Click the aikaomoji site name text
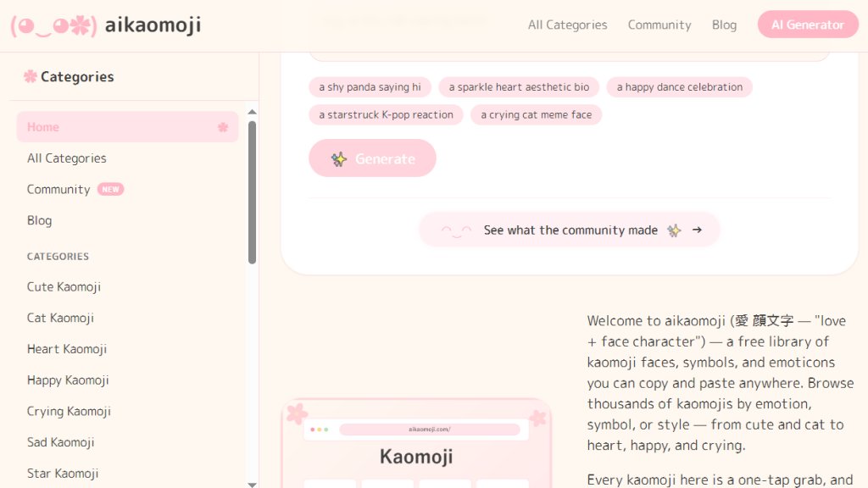 153,25
